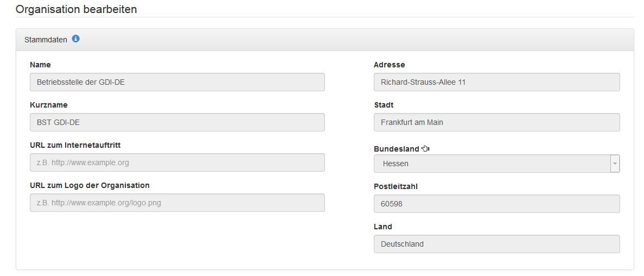This screenshot has width=644, height=276.
Task: Click the URL zum Logo der Organisation label
Action: click(x=90, y=185)
